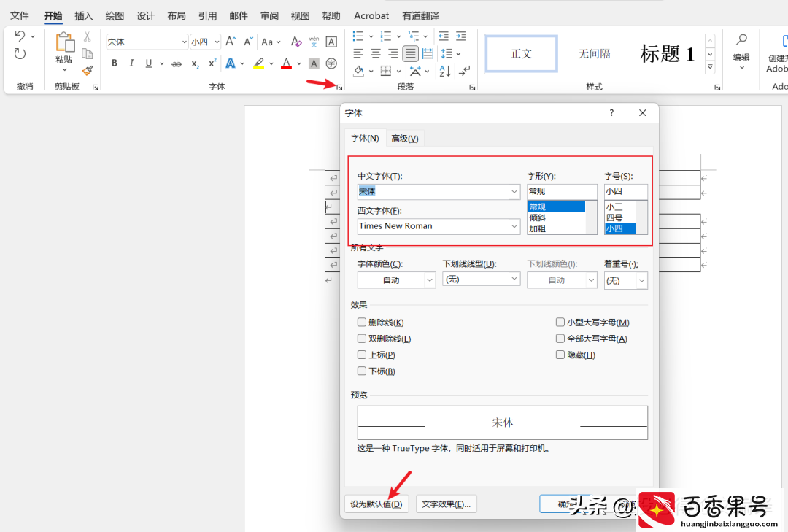This screenshot has height=532, width=788.
Task: Open the 插入 ribbon tab
Action: tap(83, 16)
